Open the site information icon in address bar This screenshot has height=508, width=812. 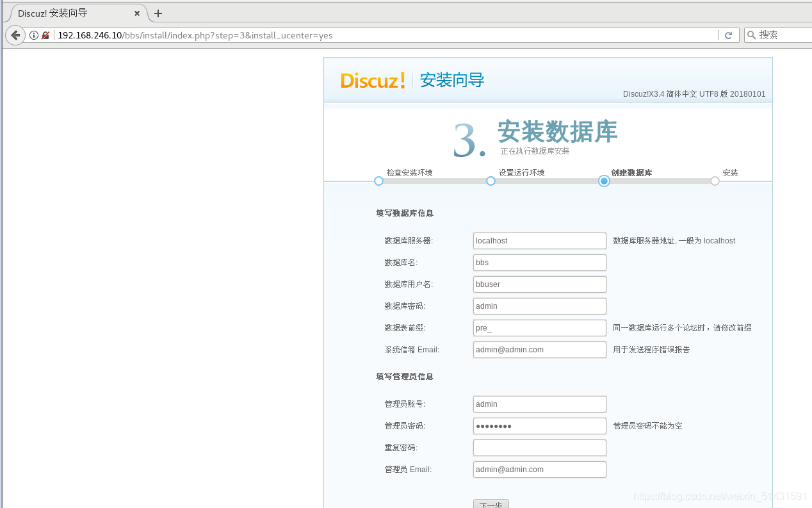tap(34, 35)
